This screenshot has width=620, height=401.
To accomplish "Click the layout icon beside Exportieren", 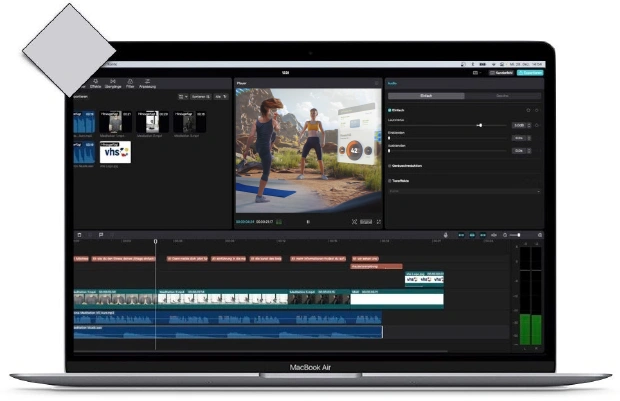I will (x=475, y=72).
